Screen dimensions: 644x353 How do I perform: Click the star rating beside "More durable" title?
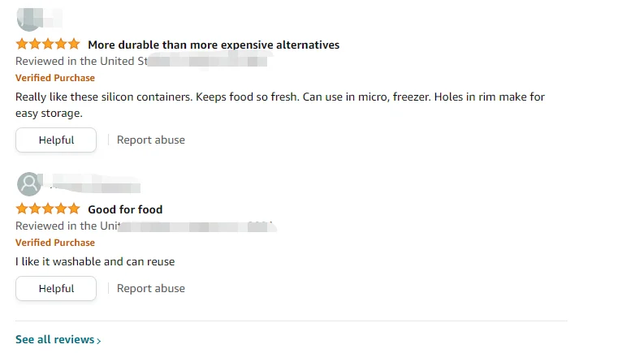click(48, 45)
